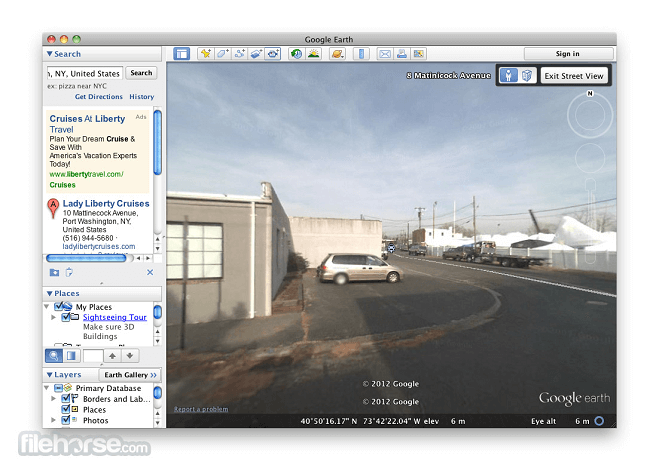Uncheck the My Places checkbox
The image size is (650, 474).
point(58,306)
